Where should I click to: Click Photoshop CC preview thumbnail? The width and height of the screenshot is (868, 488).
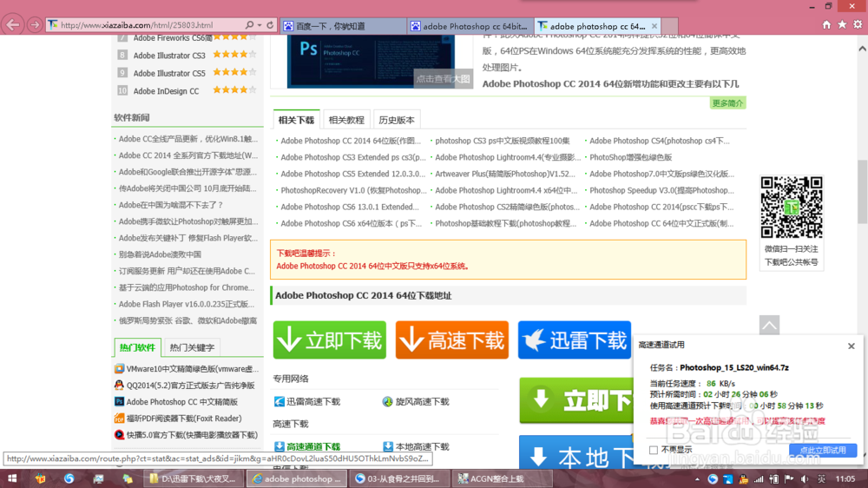pos(370,62)
